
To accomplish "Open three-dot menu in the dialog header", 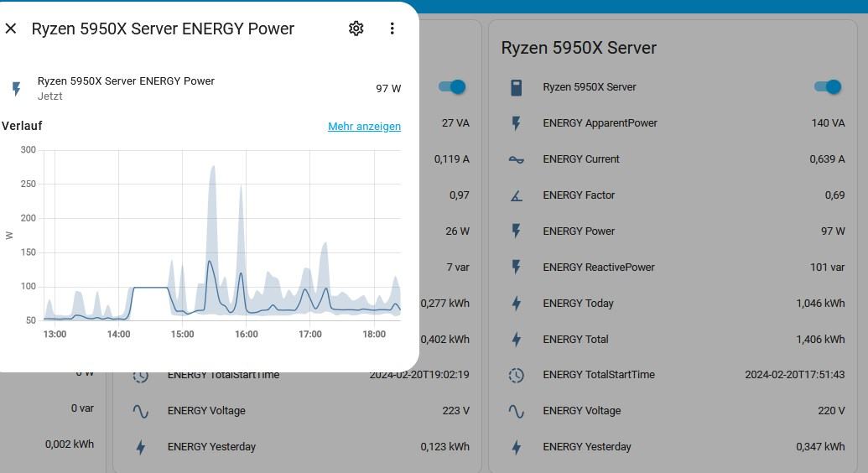I will (392, 29).
